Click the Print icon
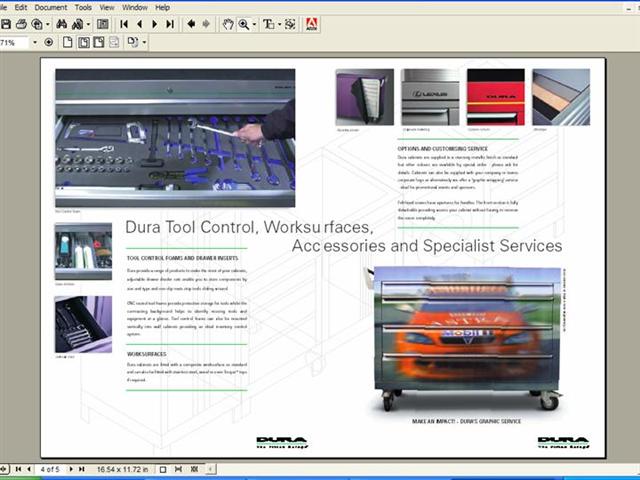This screenshot has width=640, height=480. tap(21, 24)
